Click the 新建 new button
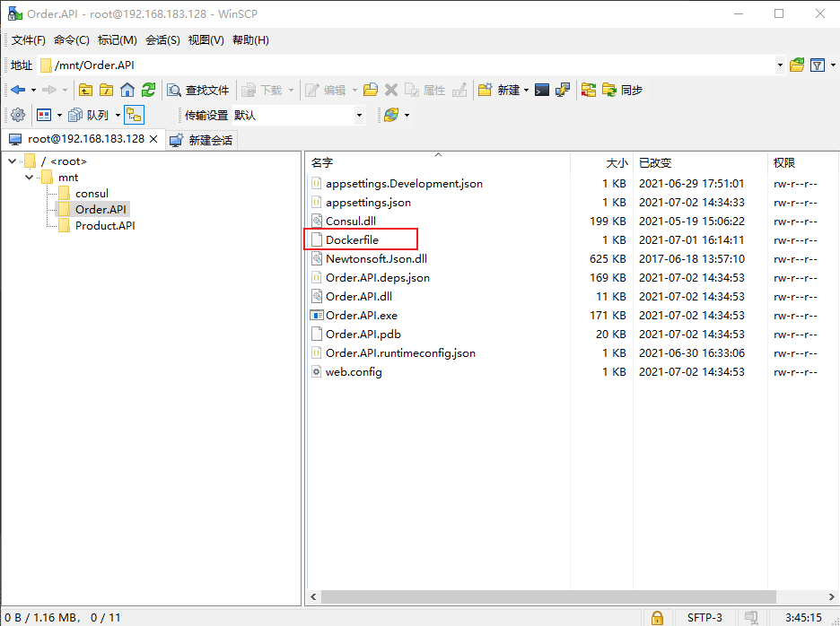This screenshot has height=626, width=840. pyautogui.click(x=499, y=90)
